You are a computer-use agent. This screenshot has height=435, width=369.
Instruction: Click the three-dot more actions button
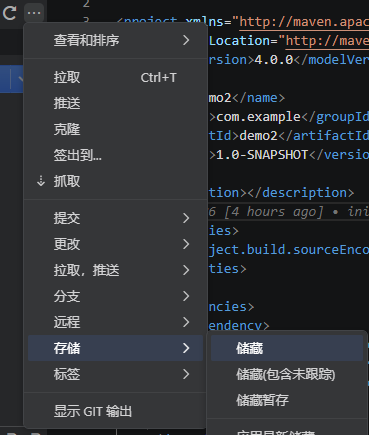coord(34,13)
